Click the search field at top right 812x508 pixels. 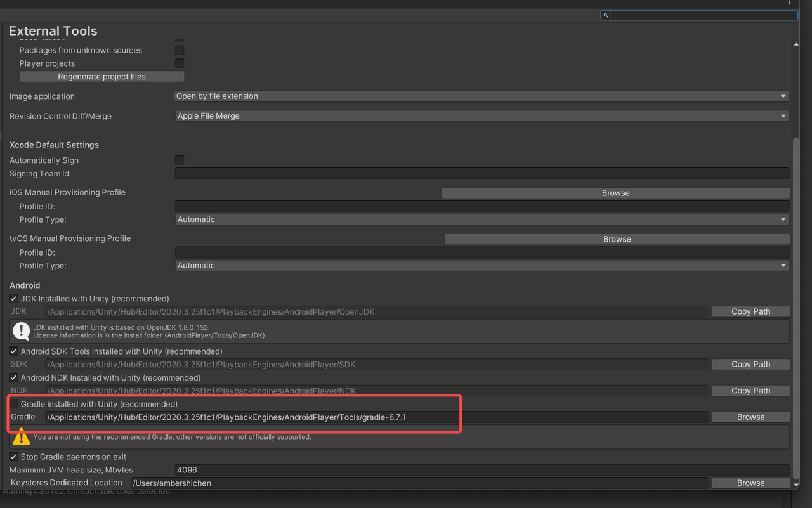tap(699, 15)
